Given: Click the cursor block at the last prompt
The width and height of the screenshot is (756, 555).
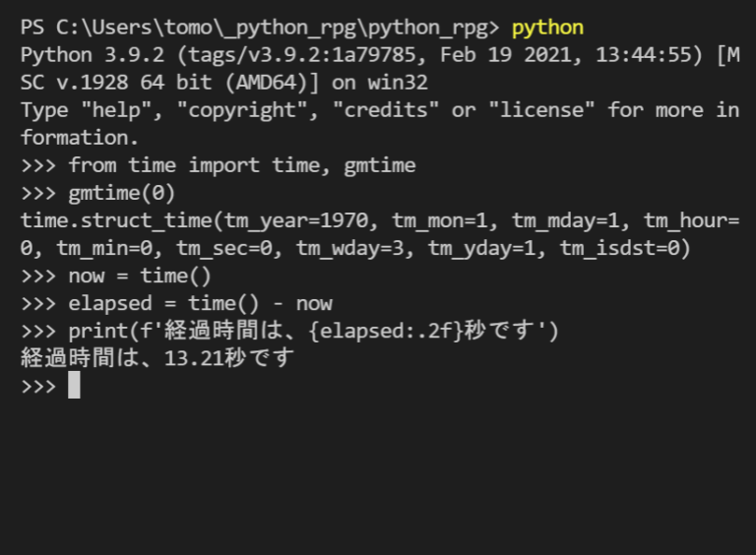Looking at the screenshot, I should coord(74,386).
